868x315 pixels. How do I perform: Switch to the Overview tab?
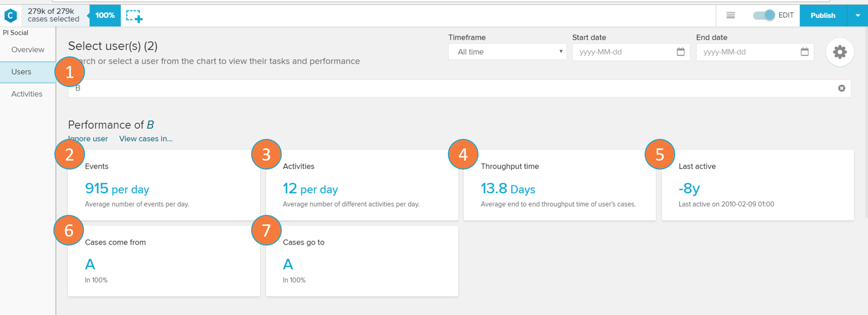pyautogui.click(x=28, y=50)
